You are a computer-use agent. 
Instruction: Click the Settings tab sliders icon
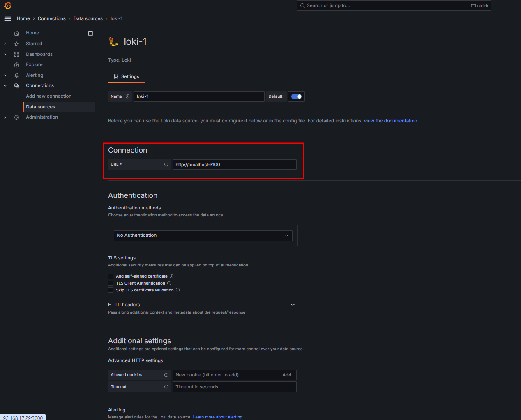(116, 77)
